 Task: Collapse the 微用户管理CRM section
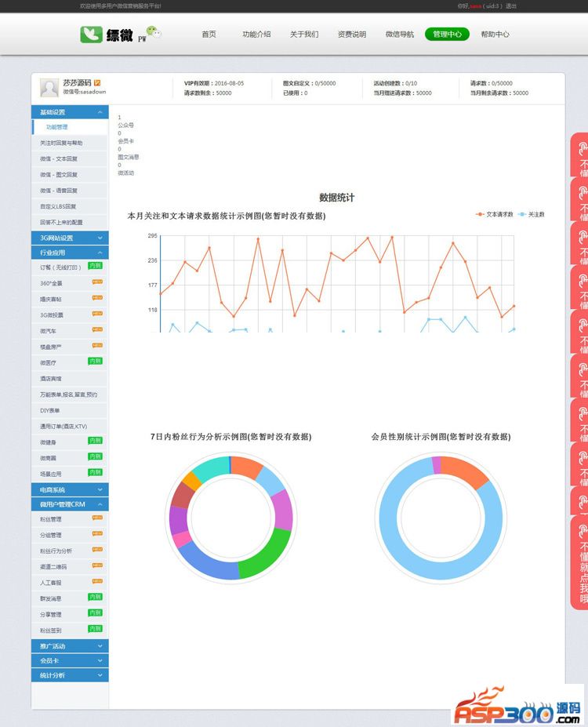[x=70, y=504]
